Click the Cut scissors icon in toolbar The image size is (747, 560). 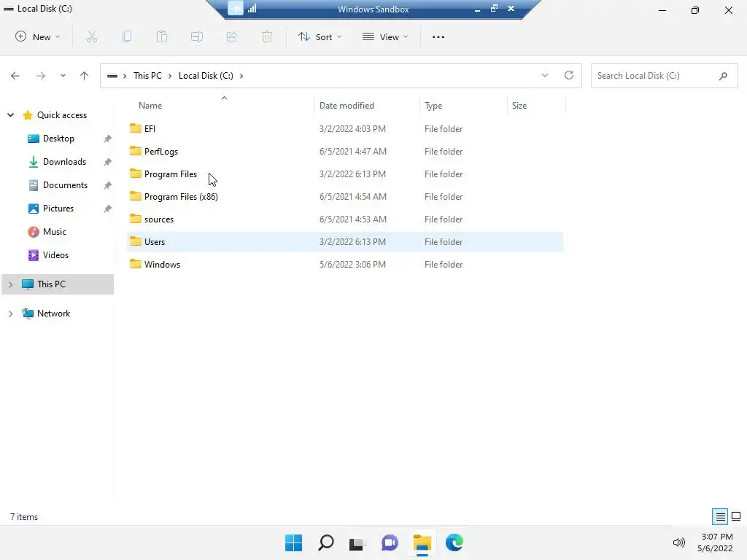91,36
